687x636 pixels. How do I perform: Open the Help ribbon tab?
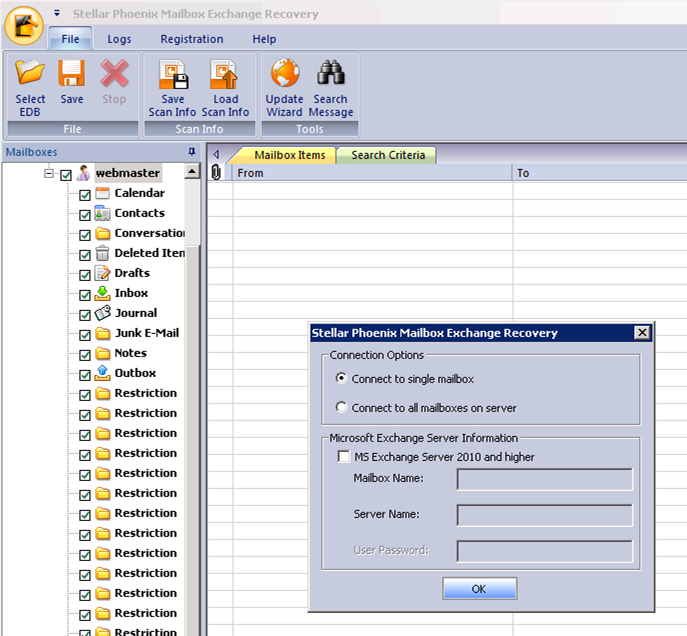coord(264,39)
